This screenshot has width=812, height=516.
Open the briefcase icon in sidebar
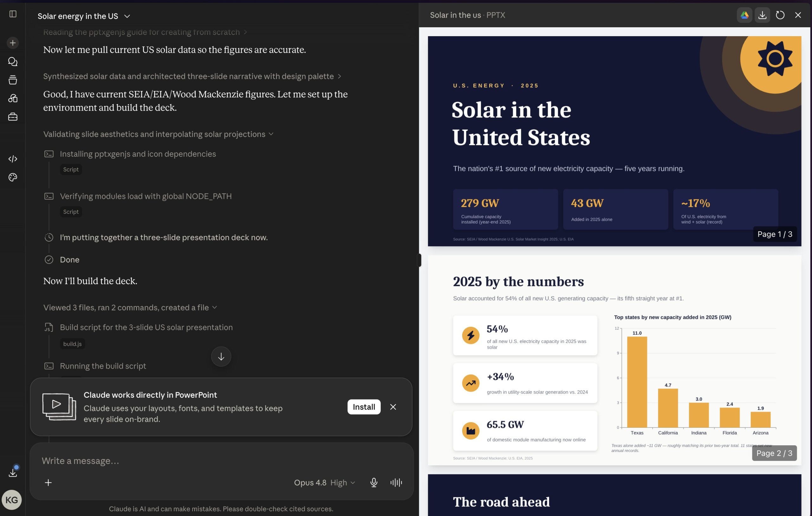(x=13, y=117)
